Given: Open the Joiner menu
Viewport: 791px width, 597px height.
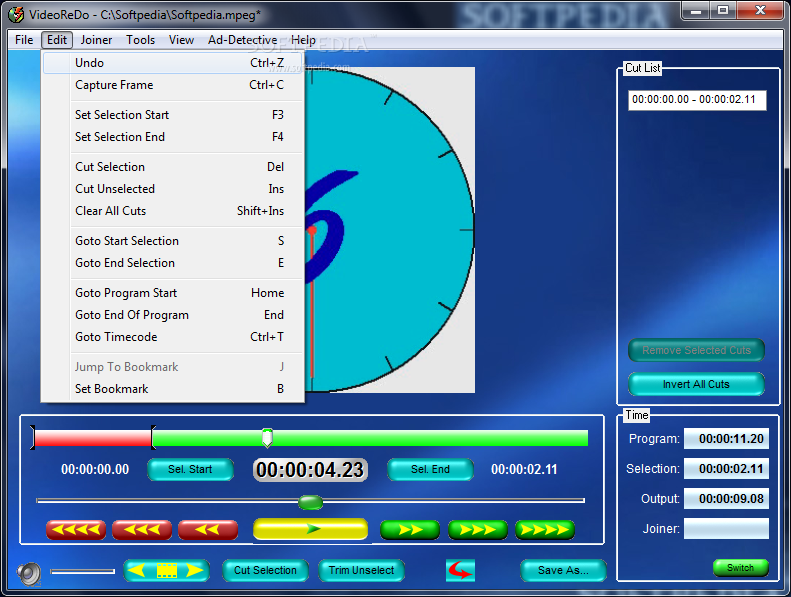Looking at the screenshot, I should tap(96, 40).
